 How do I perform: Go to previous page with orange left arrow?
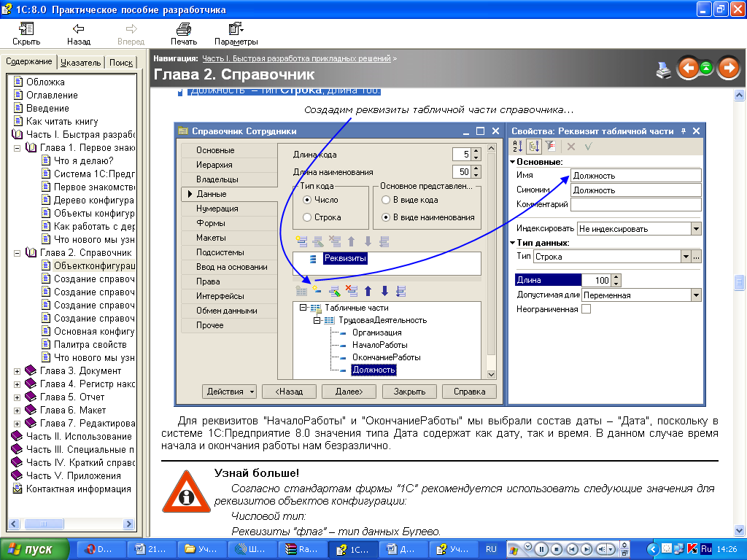tap(687, 69)
